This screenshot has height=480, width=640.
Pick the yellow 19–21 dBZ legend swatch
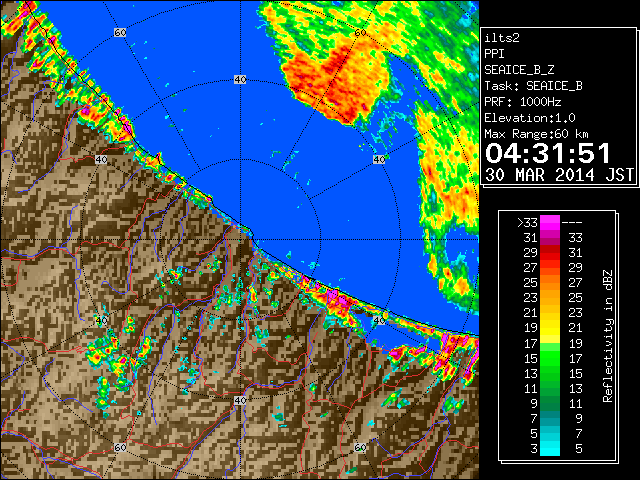click(550, 328)
